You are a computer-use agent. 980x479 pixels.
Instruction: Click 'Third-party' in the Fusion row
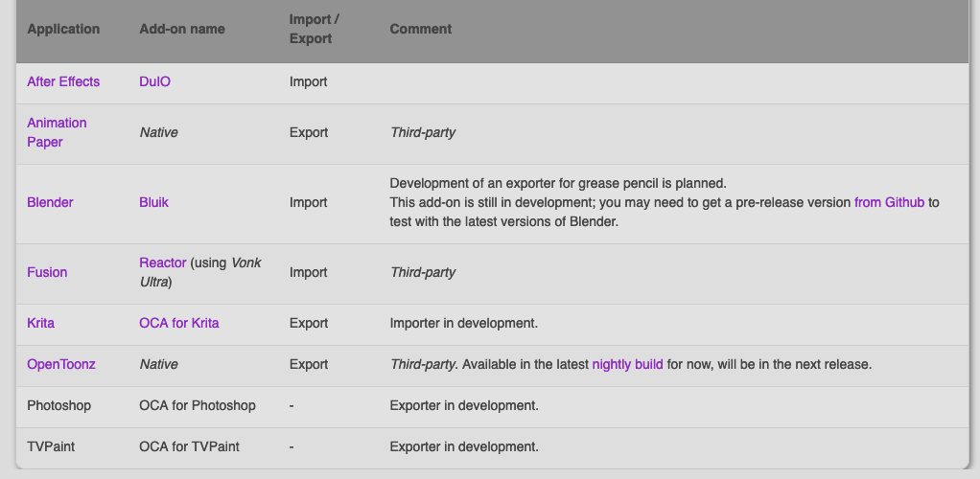(423, 272)
